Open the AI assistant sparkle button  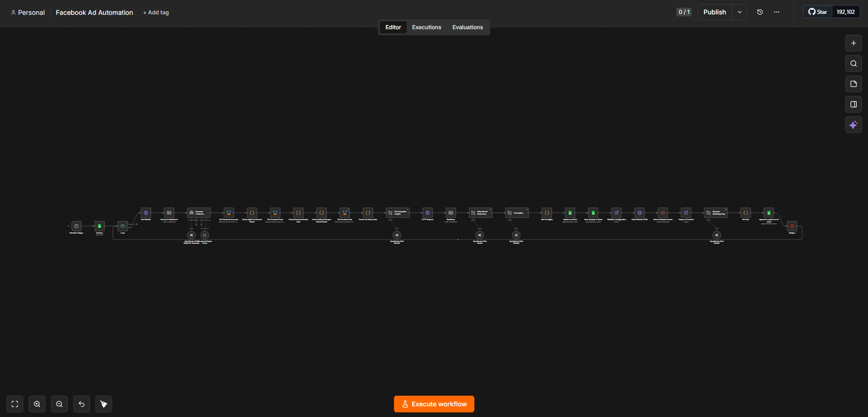coord(853,125)
